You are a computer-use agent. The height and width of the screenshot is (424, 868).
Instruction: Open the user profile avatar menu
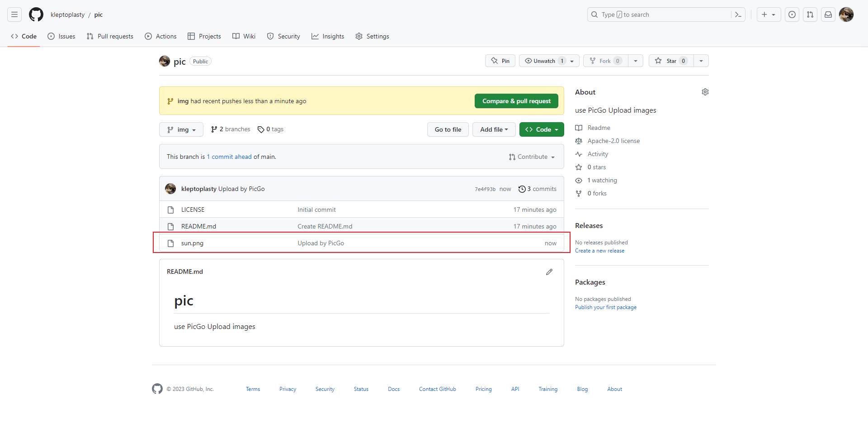coord(846,14)
